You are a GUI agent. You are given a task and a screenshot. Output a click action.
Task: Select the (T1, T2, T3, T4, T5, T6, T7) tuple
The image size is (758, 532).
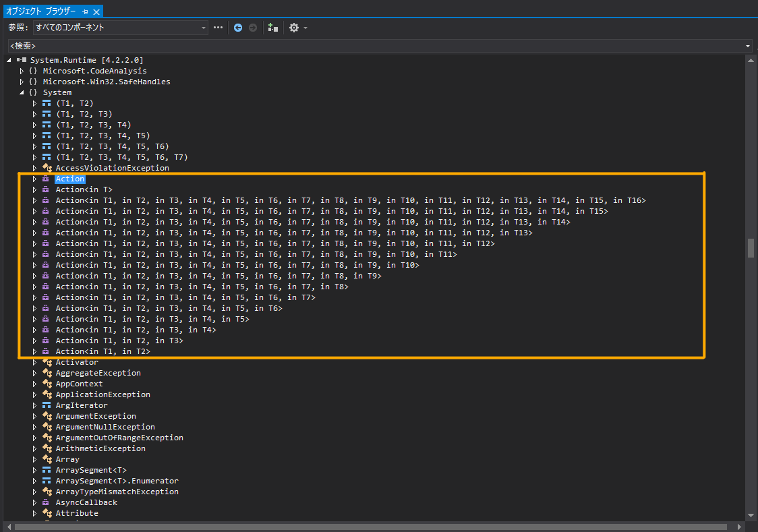(122, 158)
